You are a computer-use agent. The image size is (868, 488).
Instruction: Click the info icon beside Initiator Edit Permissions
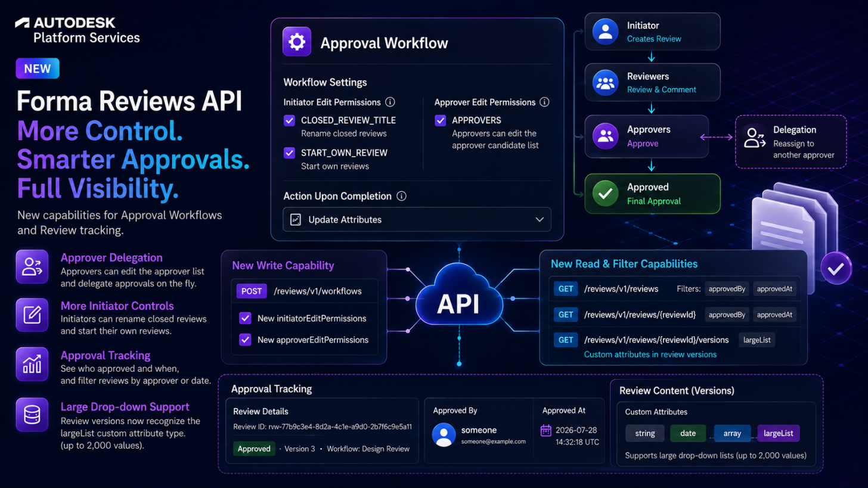pos(390,102)
